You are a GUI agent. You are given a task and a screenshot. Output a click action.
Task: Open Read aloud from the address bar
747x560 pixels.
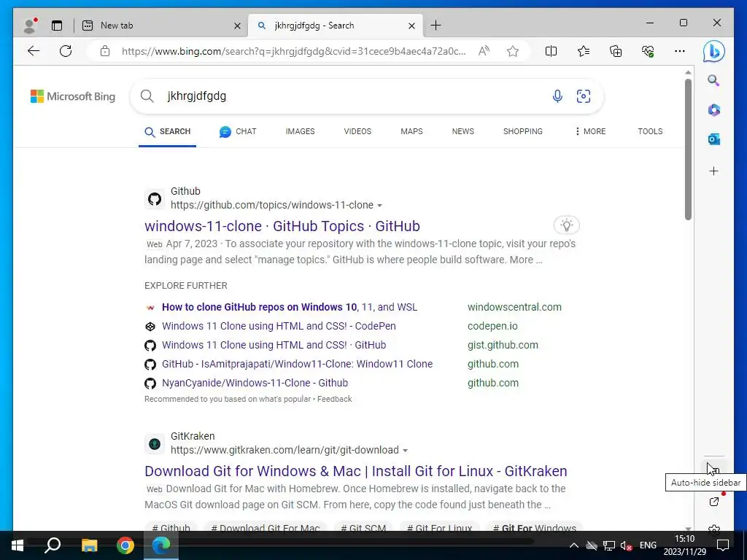484,51
